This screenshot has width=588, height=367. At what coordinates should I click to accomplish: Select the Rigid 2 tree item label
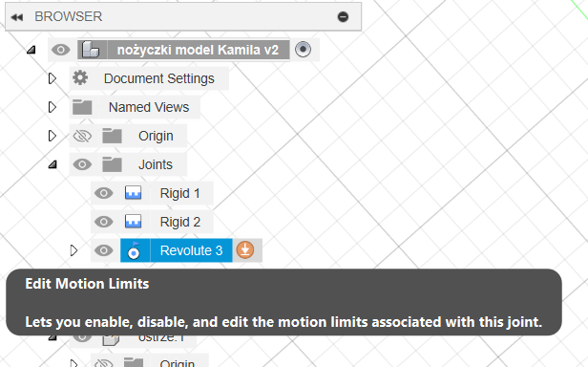point(180,222)
